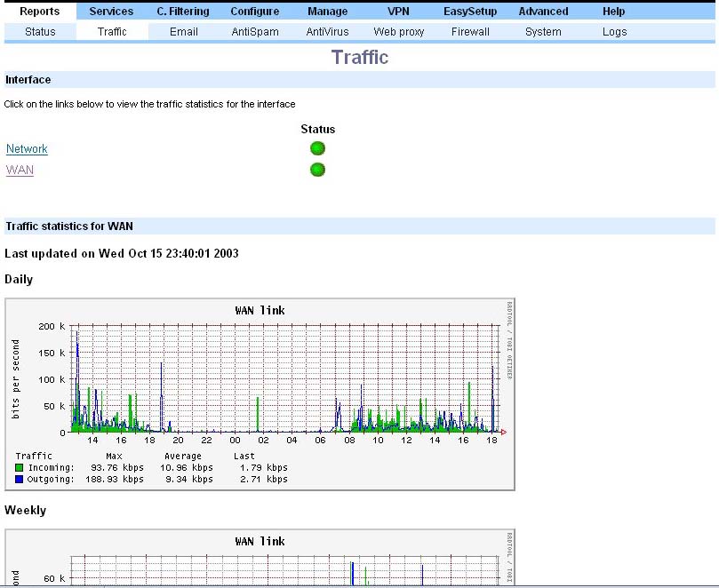Follow the Network interface link
The height and width of the screenshot is (588, 719).
[x=27, y=149]
